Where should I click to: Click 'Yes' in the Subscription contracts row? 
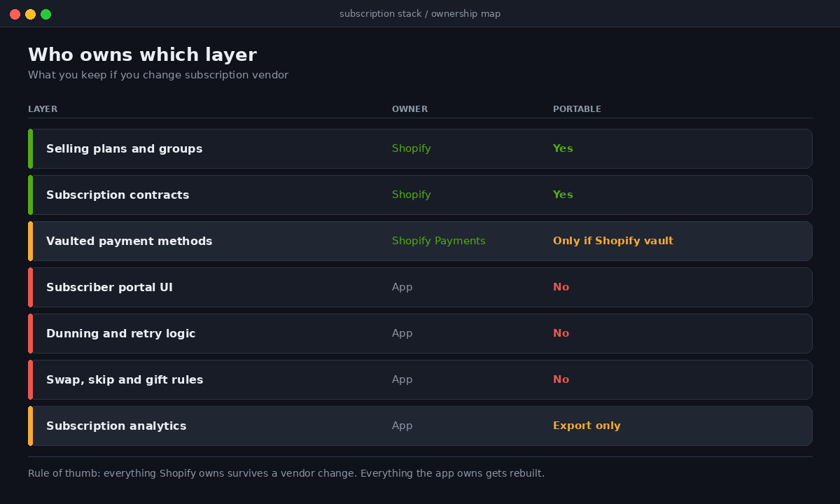tap(563, 195)
